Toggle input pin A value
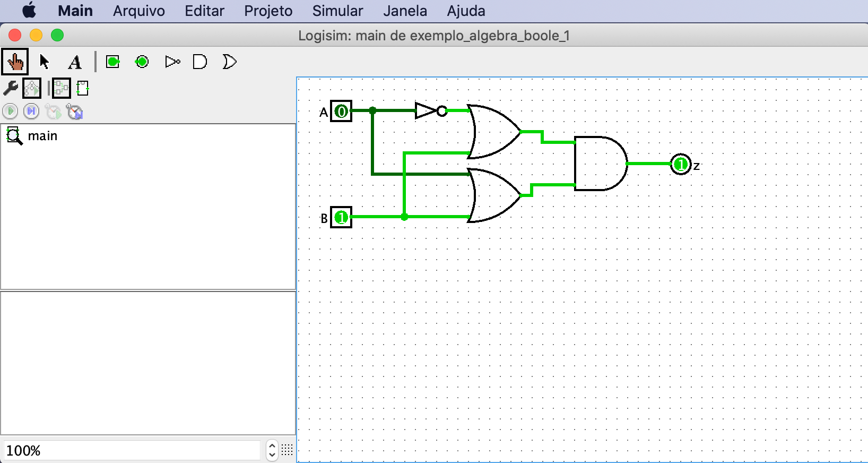This screenshot has height=463, width=868. [341, 111]
